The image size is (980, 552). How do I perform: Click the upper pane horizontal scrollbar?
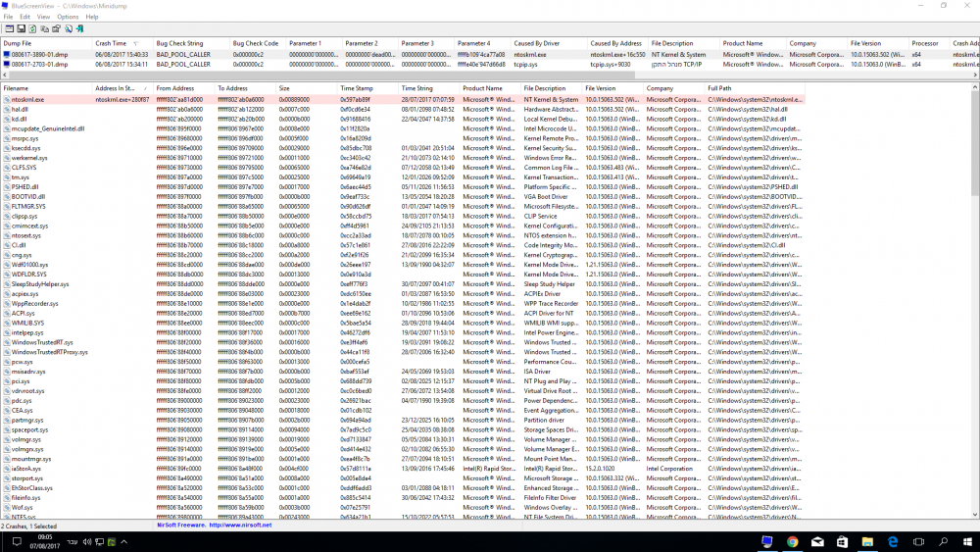click(x=320, y=75)
